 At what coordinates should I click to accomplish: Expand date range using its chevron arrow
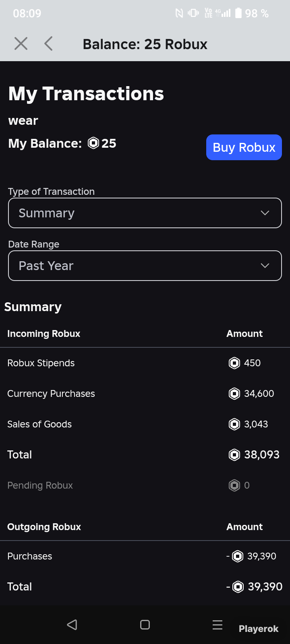click(x=265, y=266)
